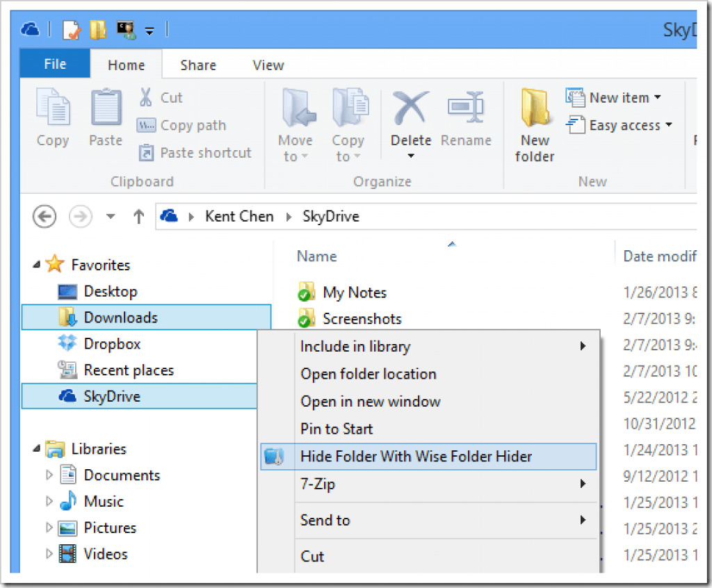Image resolution: width=712 pixels, height=588 pixels.
Task: Click Paste shortcut in the ribbon
Action: pos(195,153)
